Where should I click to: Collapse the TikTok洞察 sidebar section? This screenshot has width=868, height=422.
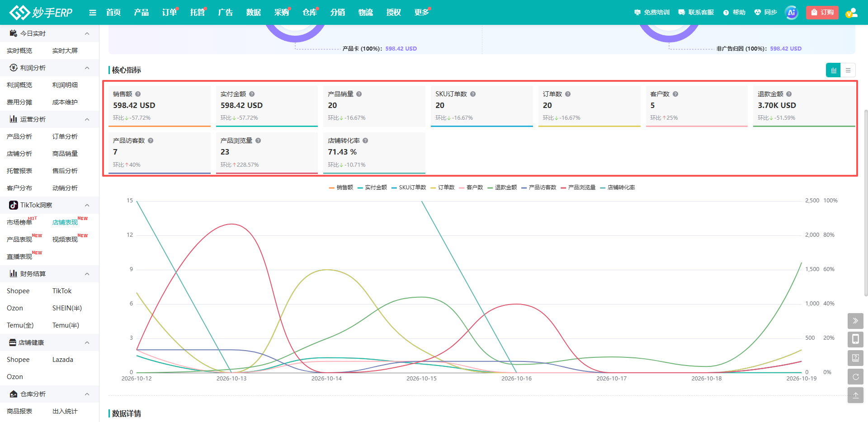pos(87,205)
